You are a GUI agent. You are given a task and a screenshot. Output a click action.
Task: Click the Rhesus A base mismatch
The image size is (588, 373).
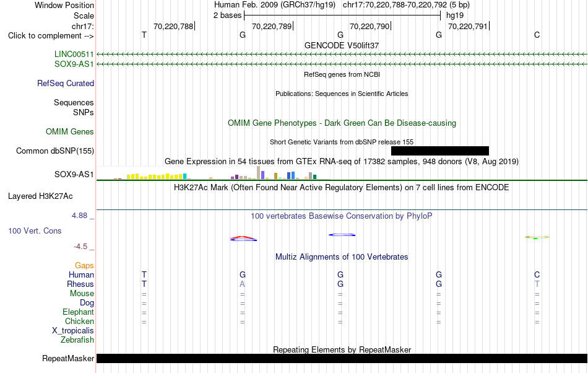coord(242,284)
